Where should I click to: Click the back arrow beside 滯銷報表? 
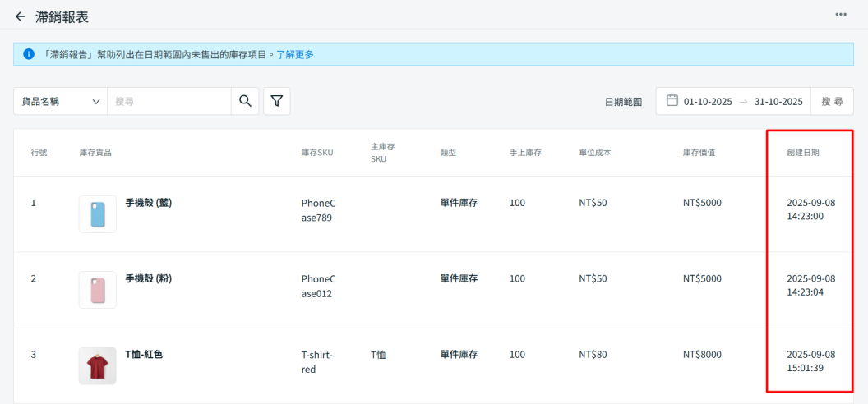tap(20, 16)
